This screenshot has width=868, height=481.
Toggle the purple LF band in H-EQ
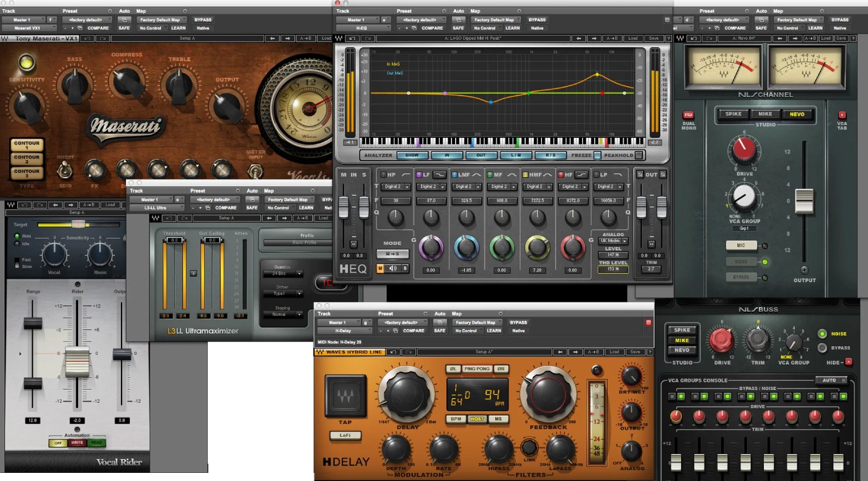pos(419,175)
